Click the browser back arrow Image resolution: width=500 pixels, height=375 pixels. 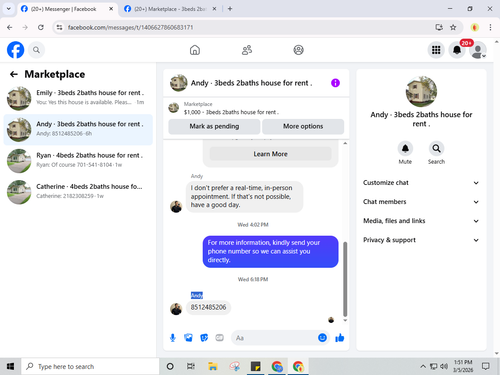(10, 27)
